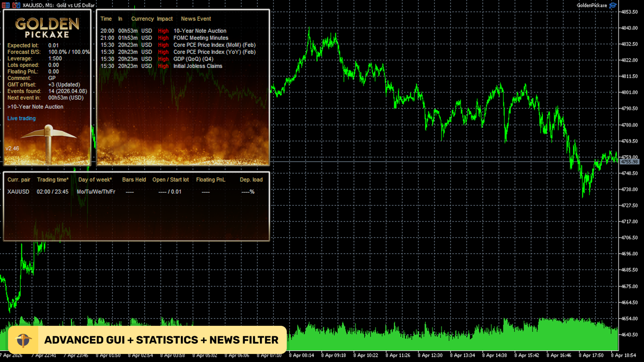Screen dimensions: 644x362
Task: Click the XAUUSD currency pair row
Action: (x=18, y=192)
